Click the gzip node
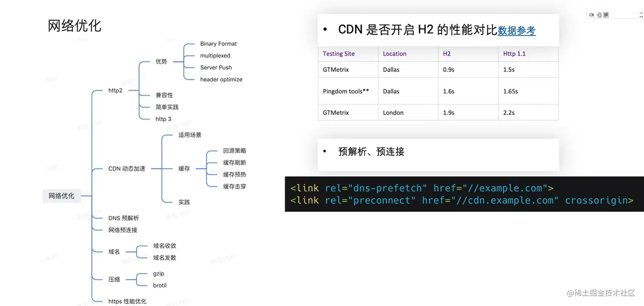This screenshot has height=306, width=644. pos(159,273)
